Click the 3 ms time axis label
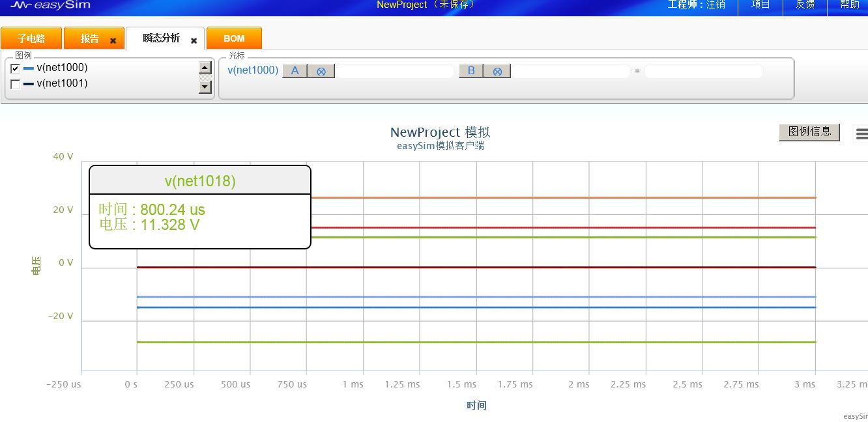 805,384
